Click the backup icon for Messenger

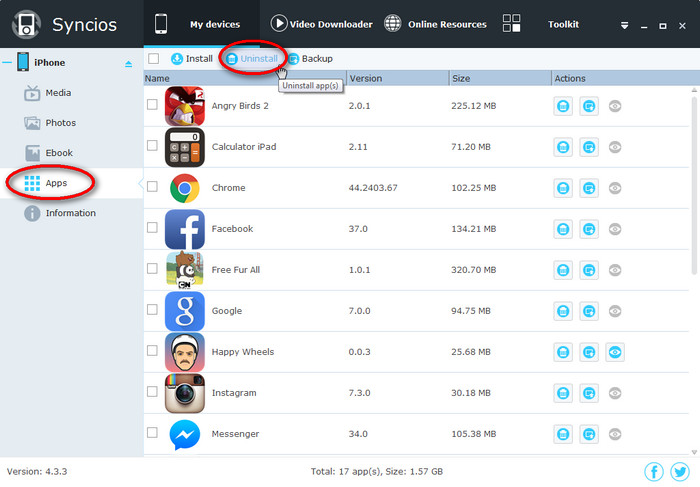click(589, 434)
